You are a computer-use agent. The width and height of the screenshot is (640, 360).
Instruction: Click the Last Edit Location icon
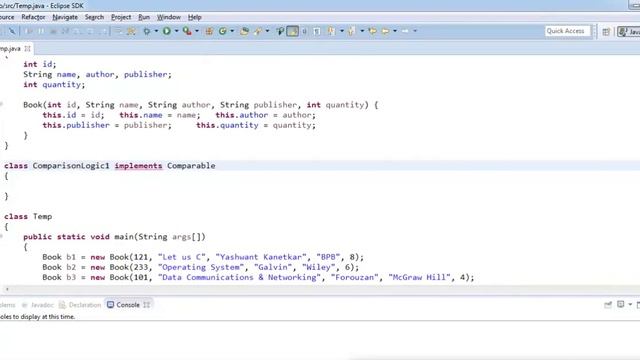point(372,31)
